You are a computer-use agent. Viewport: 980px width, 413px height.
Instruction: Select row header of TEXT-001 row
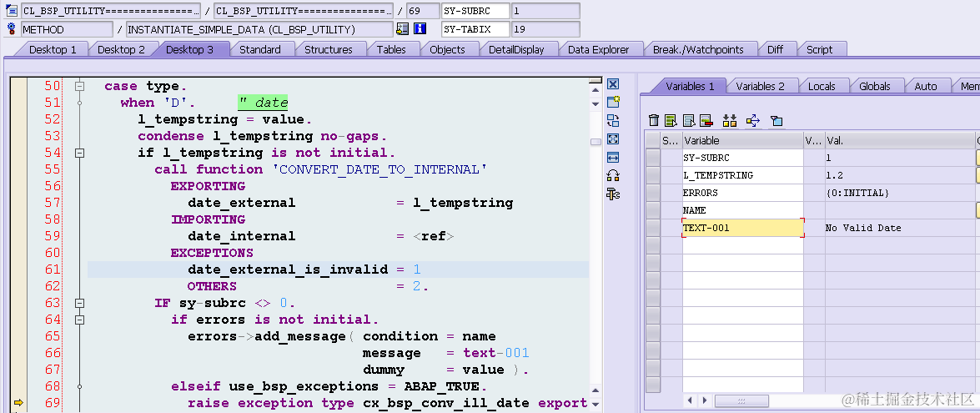tap(652, 228)
